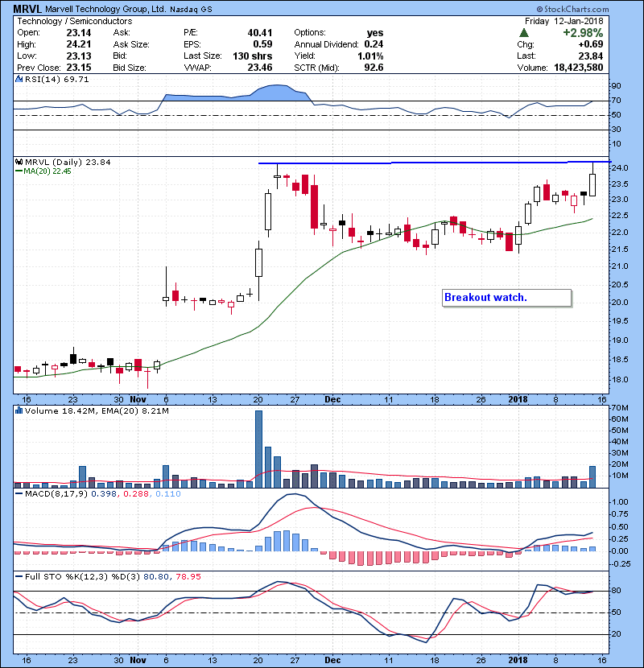Click the MACD signal value 0.288
Image resolution: width=644 pixels, height=668 pixels.
[136, 494]
